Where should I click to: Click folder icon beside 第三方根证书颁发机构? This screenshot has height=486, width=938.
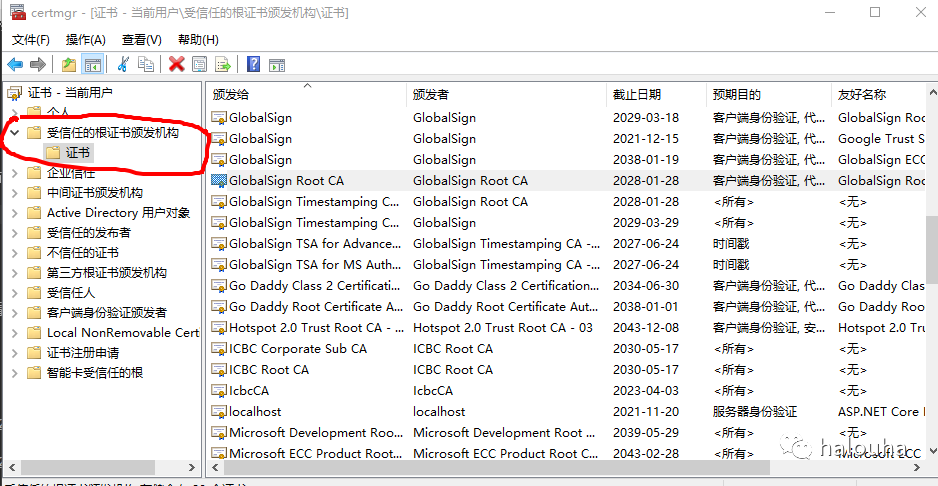tap(34, 273)
